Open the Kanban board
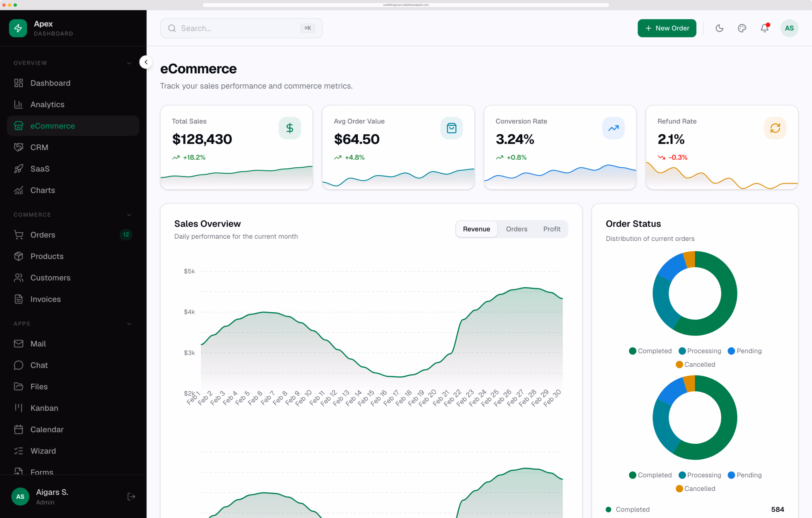 click(73, 408)
